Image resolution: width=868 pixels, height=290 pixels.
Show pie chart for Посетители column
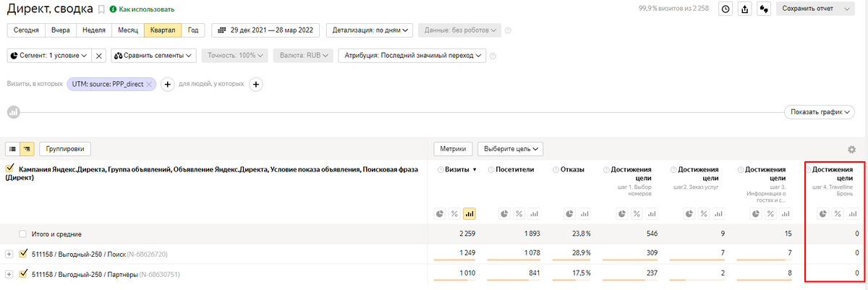tap(506, 213)
